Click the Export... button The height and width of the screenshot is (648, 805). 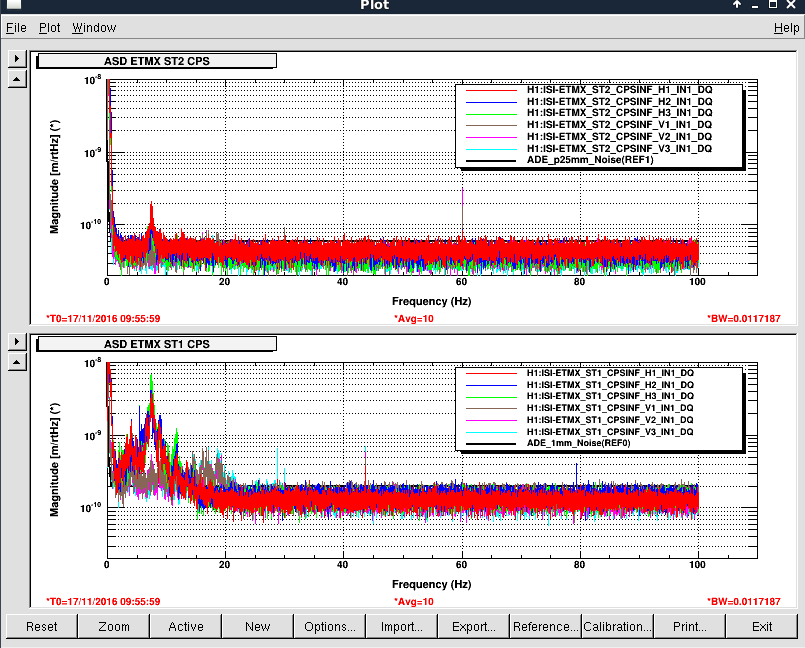(474, 627)
